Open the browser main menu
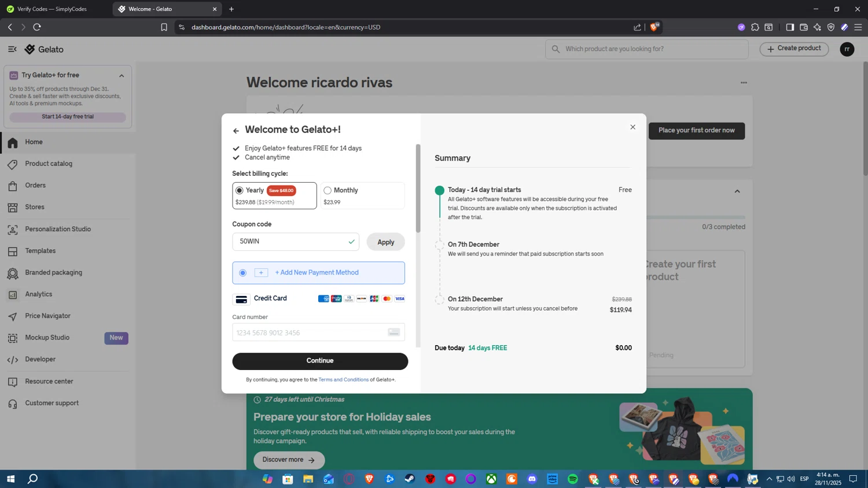Image resolution: width=868 pixels, height=488 pixels. coord(858,27)
